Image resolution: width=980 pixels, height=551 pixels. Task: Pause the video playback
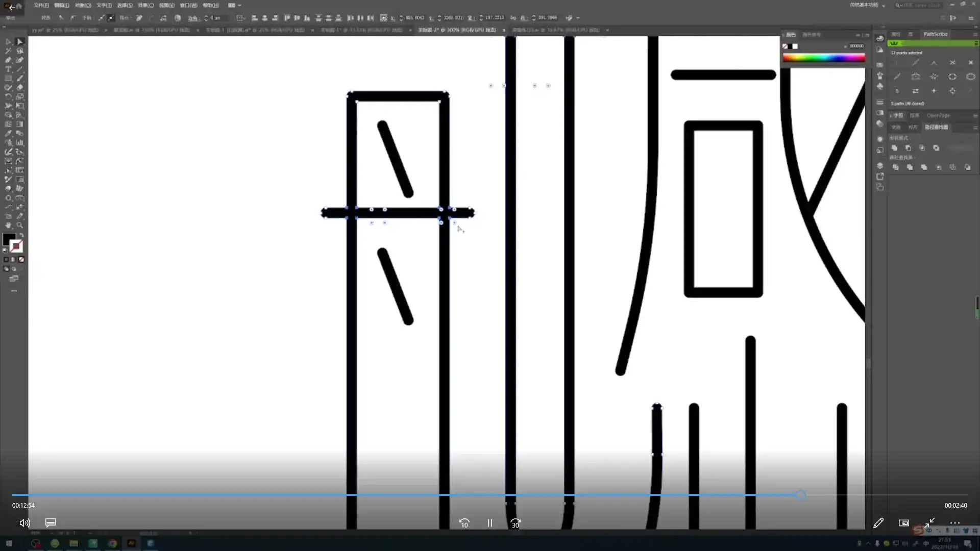489,523
